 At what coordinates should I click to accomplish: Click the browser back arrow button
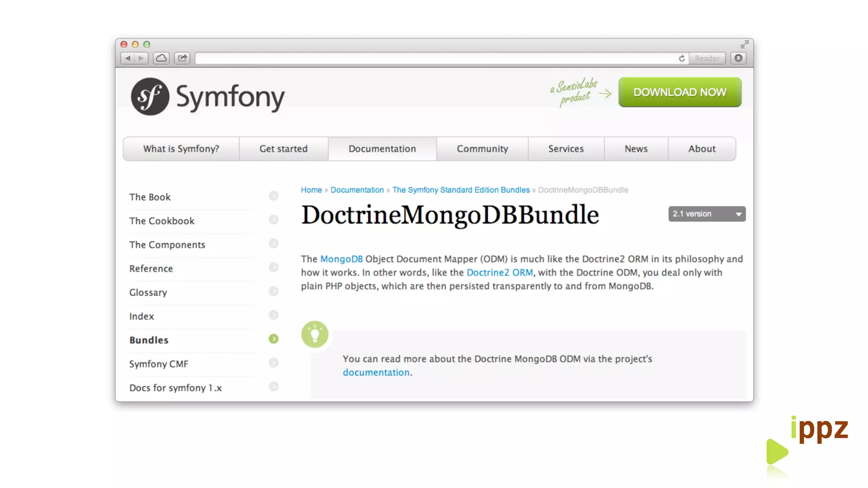pyautogui.click(x=128, y=58)
